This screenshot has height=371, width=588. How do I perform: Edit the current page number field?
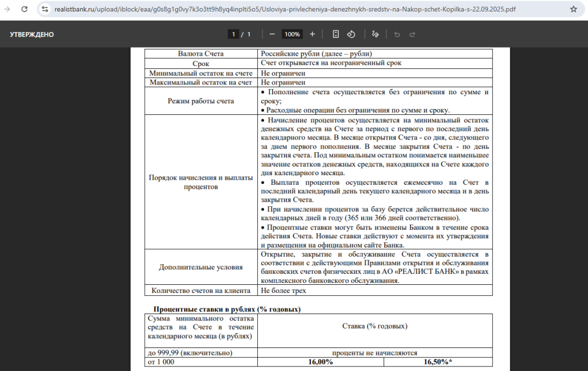233,34
